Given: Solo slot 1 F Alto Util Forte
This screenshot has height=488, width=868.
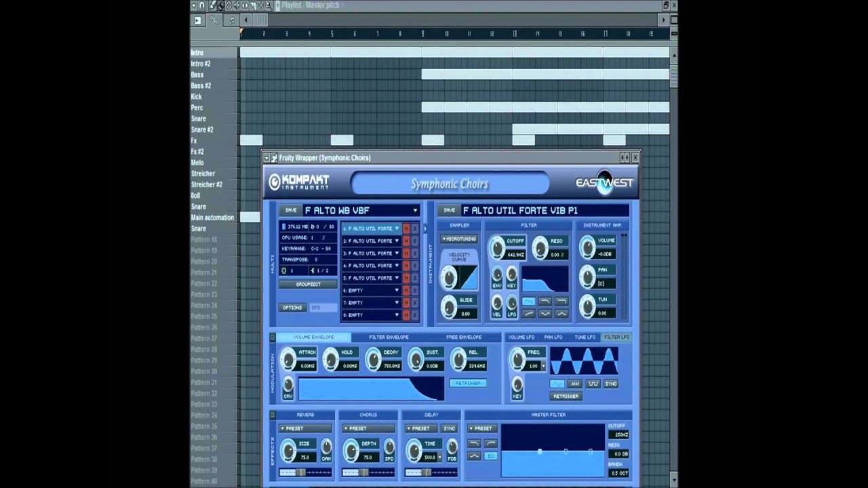Looking at the screenshot, I should (x=415, y=228).
